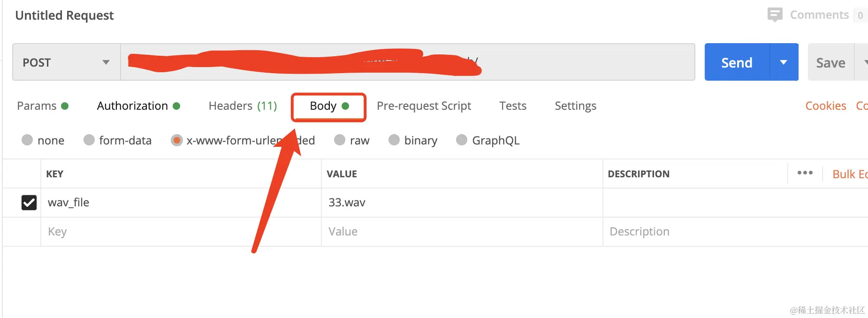Uncheck the wav_file row checkbox

pyautogui.click(x=29, y=203)
